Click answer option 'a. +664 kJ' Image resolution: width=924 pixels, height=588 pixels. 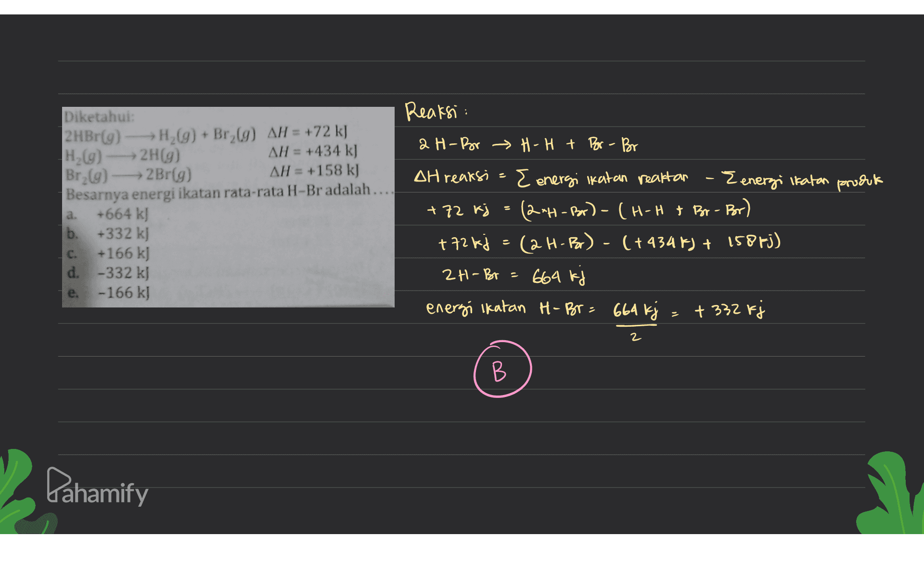[108, 214]
